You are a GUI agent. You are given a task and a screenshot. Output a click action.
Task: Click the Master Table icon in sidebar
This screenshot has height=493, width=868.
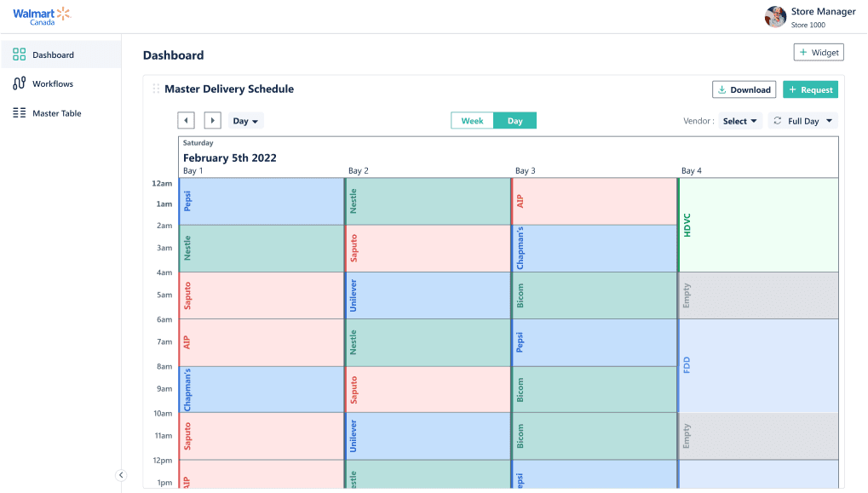pyautogui.click(x=20, y=113)
